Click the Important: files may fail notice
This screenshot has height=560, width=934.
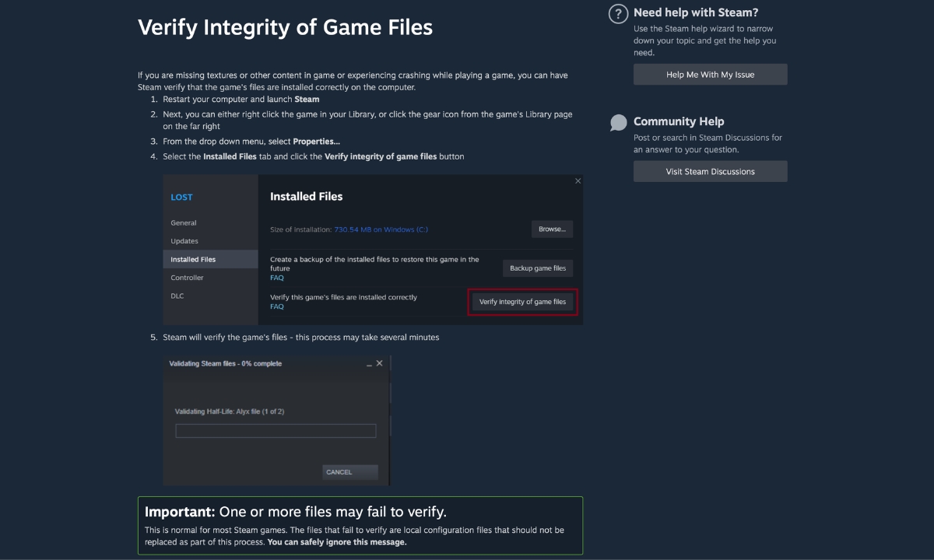tap(360, 526)
